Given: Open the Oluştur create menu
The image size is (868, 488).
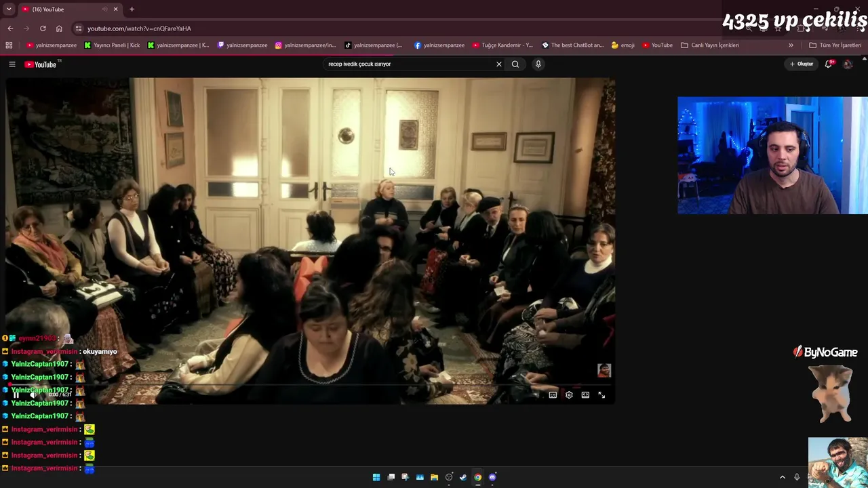Looking at the screenshot, I should coord(802,64).
